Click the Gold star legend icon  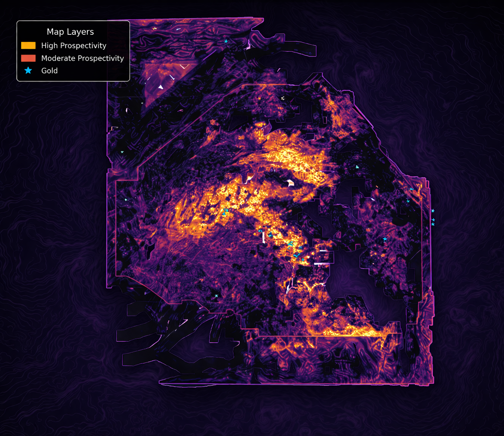tap(28, 70)
